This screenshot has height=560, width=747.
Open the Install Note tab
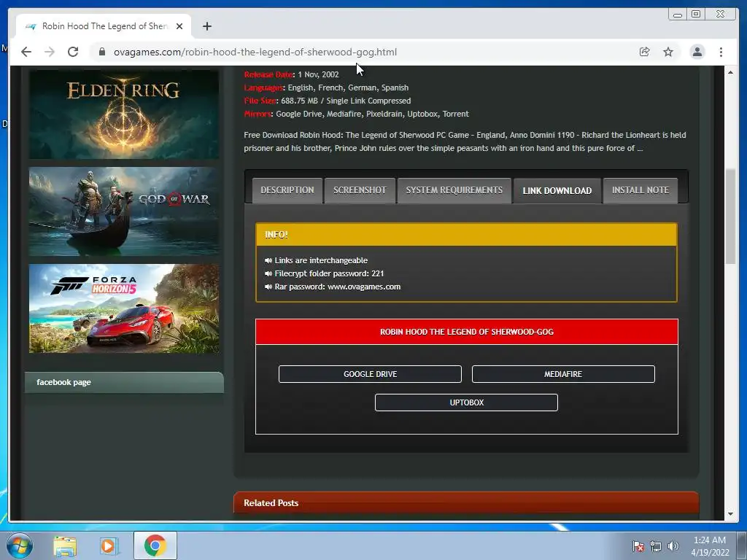click(x=640, y=190)
